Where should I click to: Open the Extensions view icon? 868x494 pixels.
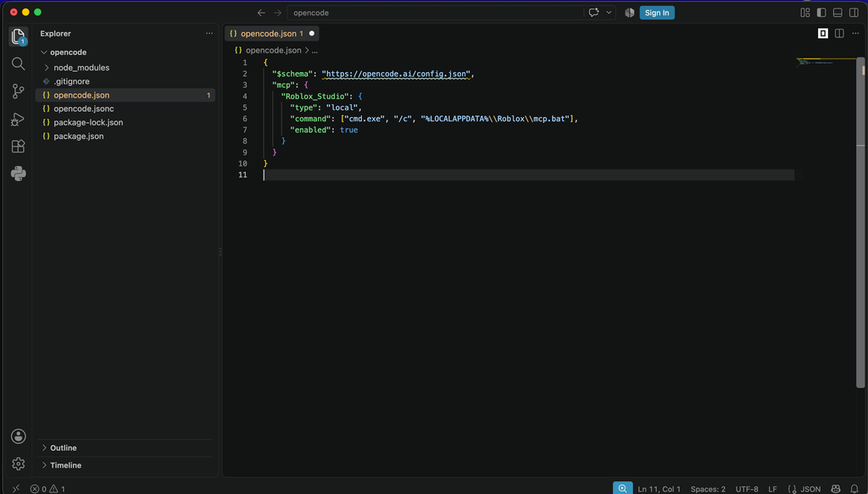[x=19, y=146]
